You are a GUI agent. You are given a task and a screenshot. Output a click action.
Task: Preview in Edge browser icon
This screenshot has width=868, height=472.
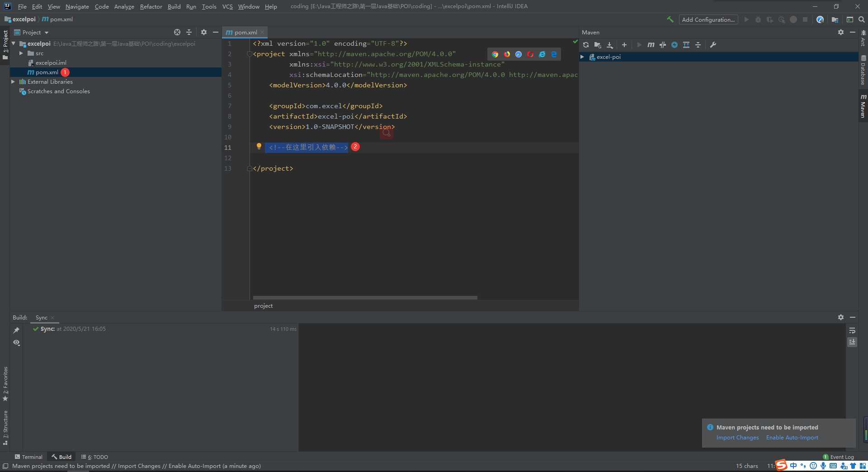point(554,54)
